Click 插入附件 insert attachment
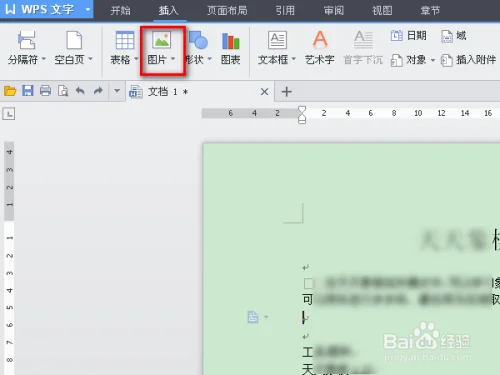500x375 pixels. click(x=468, y=60)
